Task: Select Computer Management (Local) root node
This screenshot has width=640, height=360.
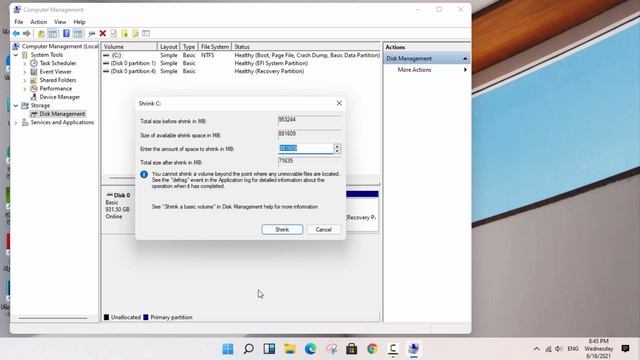Action: (x=60, y=47)
